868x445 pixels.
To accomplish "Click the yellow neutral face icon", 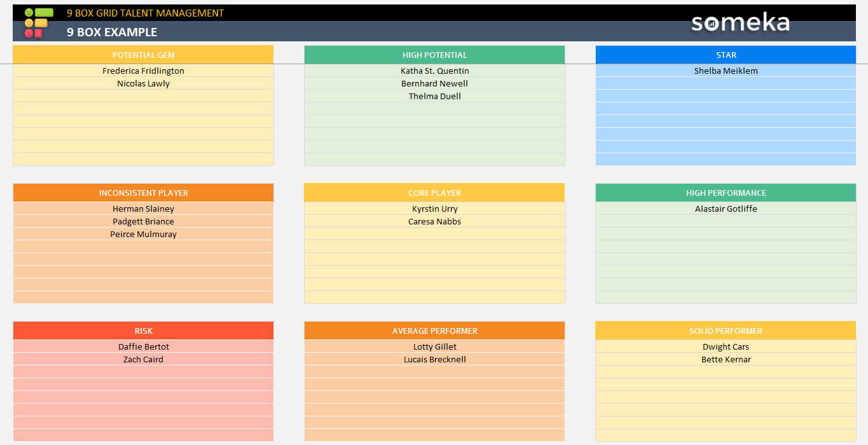I will (29, 23).
